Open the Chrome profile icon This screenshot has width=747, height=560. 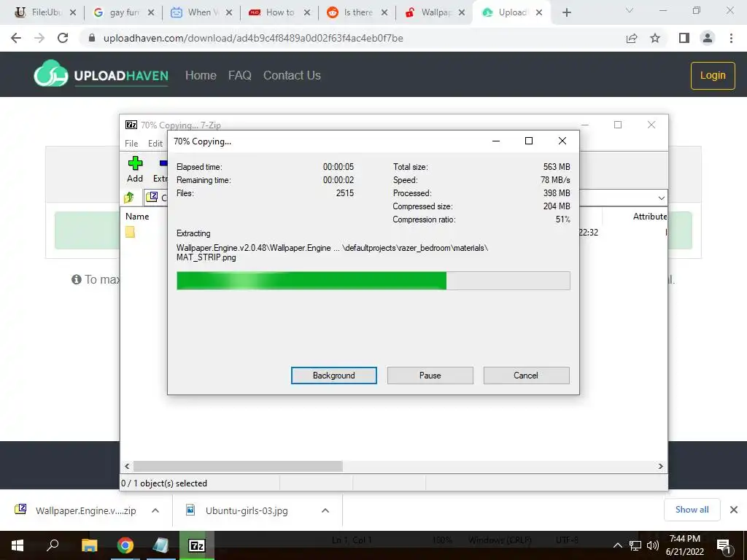(x=708, y=38)
